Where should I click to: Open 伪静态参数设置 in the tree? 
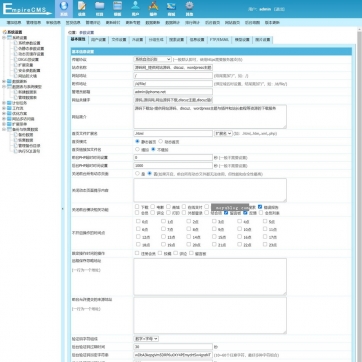tap(31, 49)
